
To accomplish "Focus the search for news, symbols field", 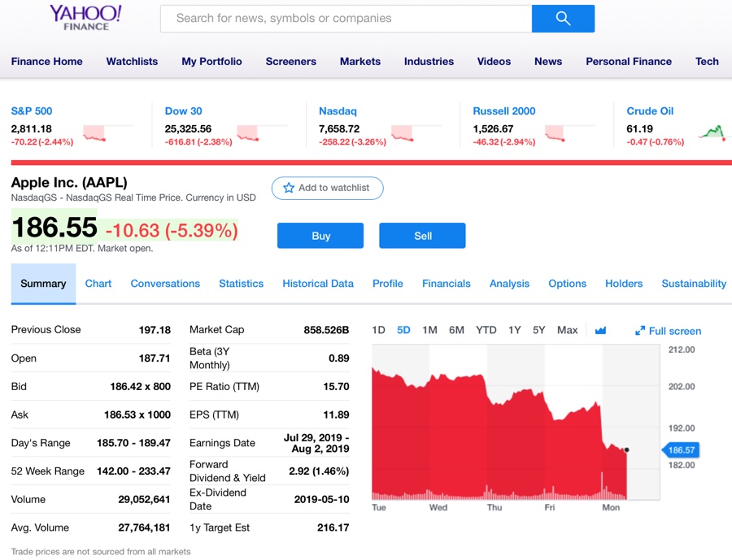I will 346,19.
